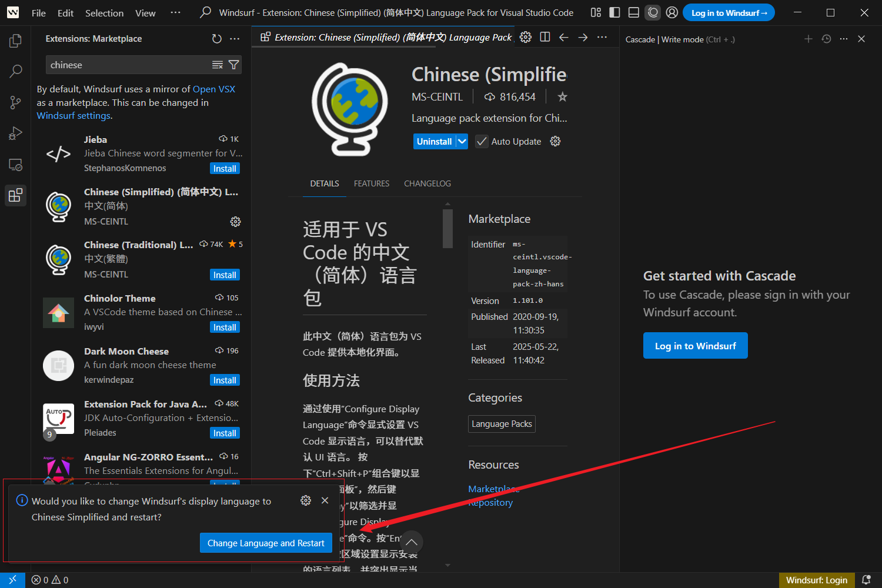
Task: Open extension settings gear beside Auto Update
Action: point(555,141)
